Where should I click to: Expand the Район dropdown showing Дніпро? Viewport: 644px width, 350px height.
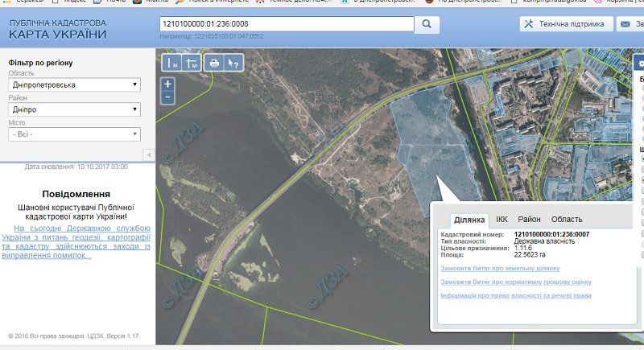(x=74, y=109)
